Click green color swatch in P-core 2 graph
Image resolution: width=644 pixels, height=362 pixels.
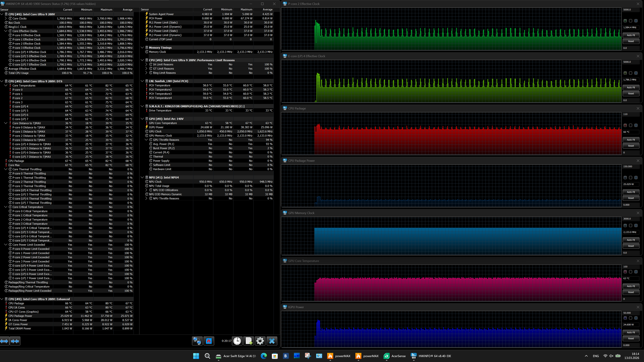[625, 21]
